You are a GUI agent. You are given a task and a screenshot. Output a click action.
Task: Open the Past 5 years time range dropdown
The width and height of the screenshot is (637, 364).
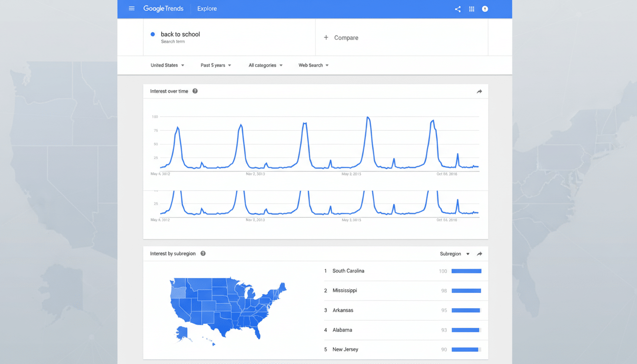[x=215, y=65]
